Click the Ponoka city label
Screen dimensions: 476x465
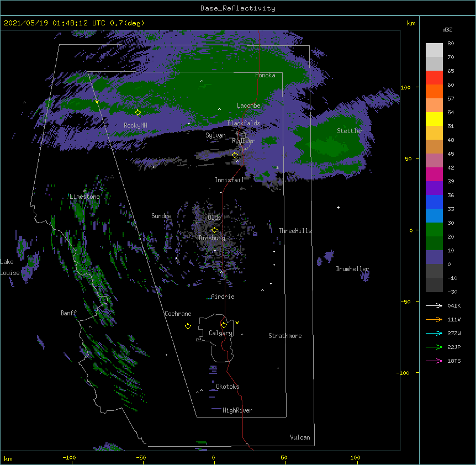tap(265, 75)
